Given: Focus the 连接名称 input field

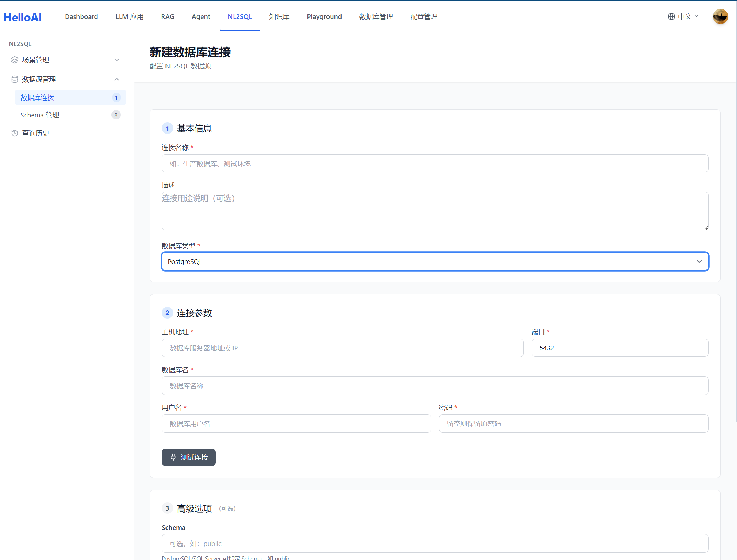Looking at the screenshot, I should [435, 164].
